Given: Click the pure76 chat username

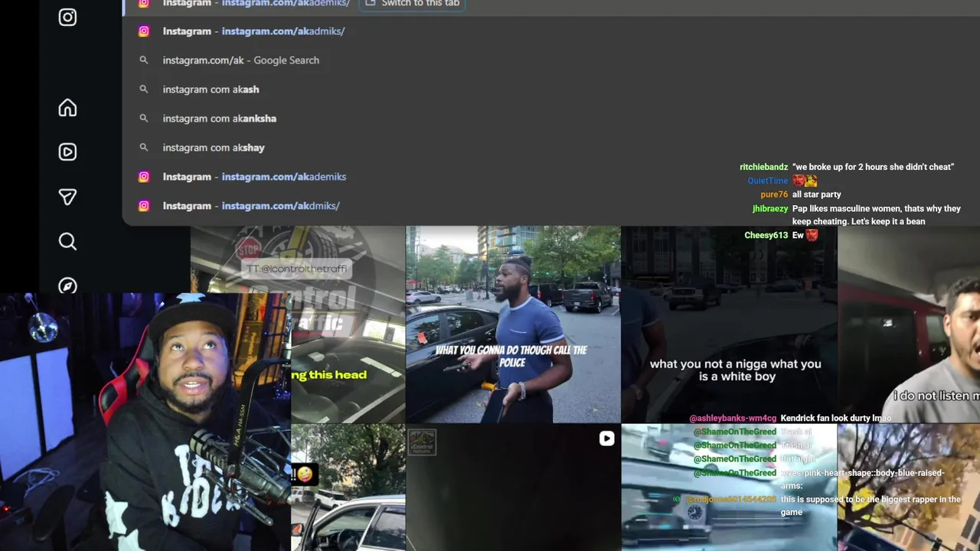Looking at the screenshot, I should (774, 194).
